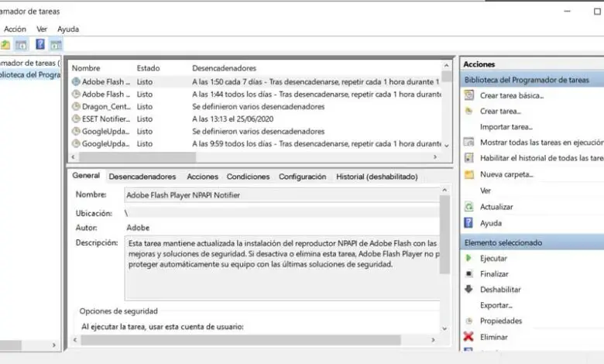The image size is (604, 364).
Task: Select the Programador de tareas root tree node
Action: tap(30, 63)
